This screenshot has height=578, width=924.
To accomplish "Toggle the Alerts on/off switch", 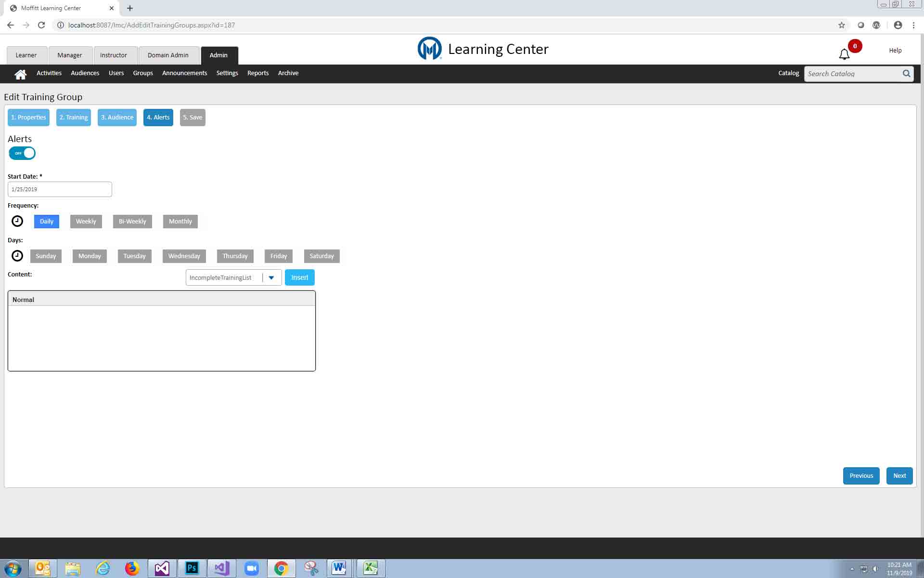I will point(22,153).
